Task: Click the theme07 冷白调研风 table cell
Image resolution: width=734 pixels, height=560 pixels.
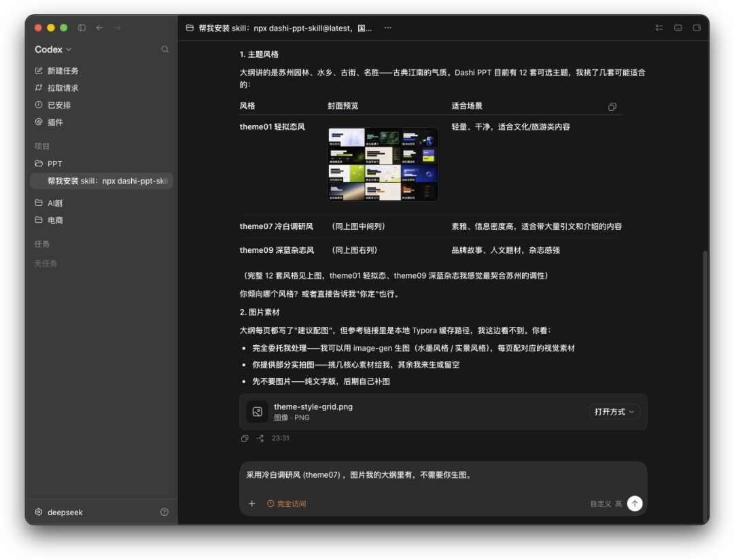Action: pos(276,226)
